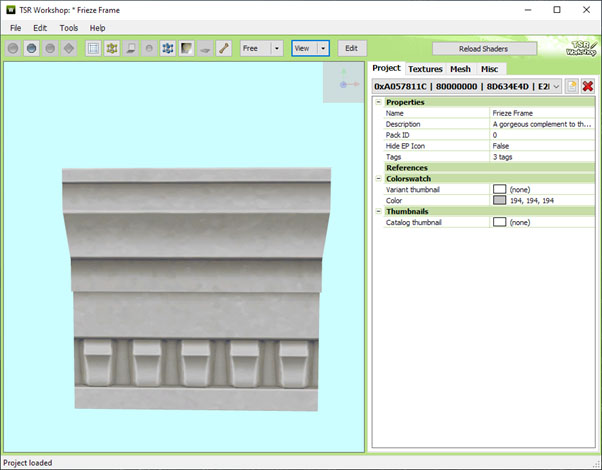Viewport: 602px width, 470px height.
Task: Click the first grey sphere toolbar icon
Action: click(x=13, y=48)
